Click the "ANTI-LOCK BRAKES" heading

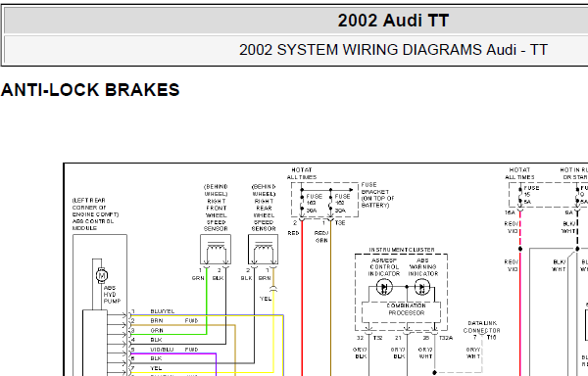tap(90, 90)
